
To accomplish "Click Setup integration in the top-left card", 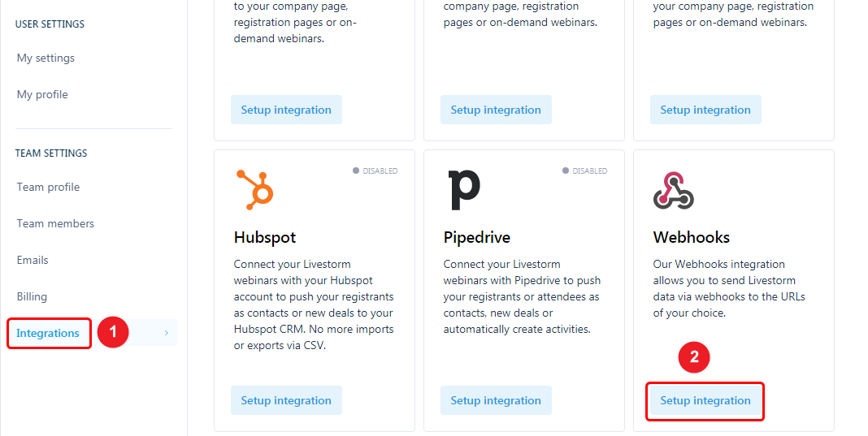I will point(286,110).
